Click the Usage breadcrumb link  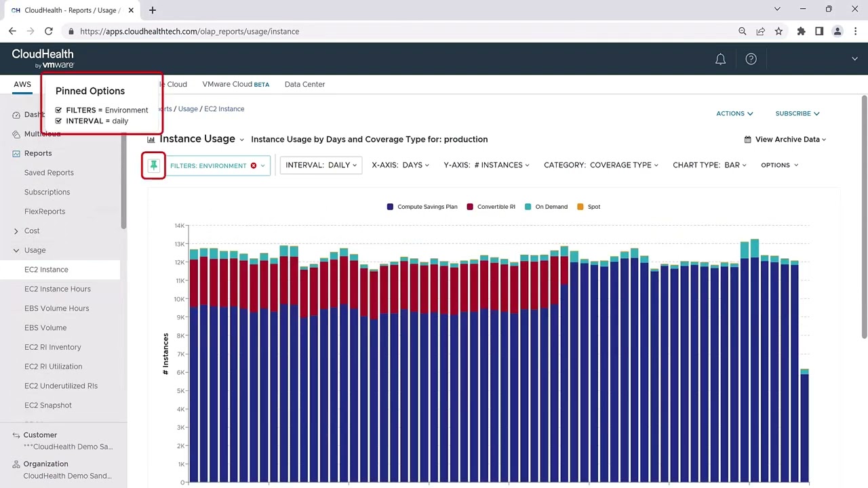pyautogui.click(x=188, y=108)
